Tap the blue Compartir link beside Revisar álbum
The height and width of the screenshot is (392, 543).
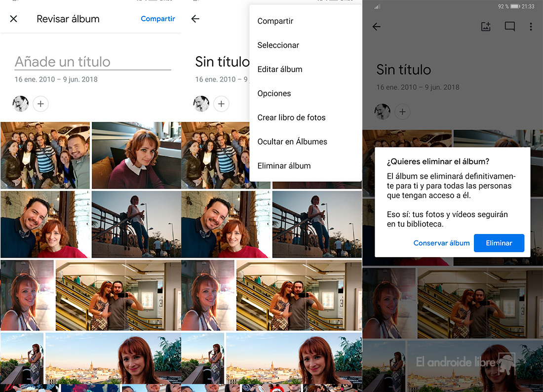tap(157, 19)
